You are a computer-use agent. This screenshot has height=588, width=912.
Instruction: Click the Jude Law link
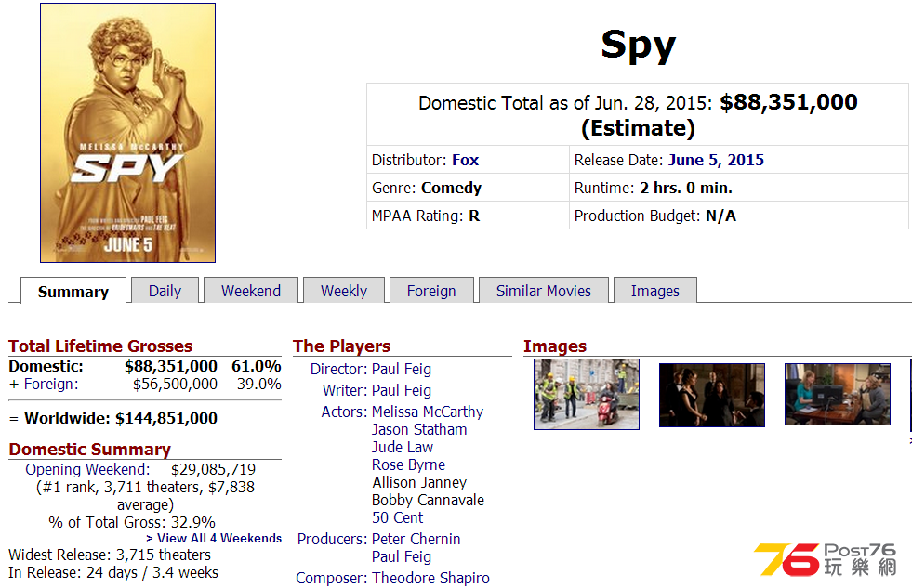coord(403,447)
